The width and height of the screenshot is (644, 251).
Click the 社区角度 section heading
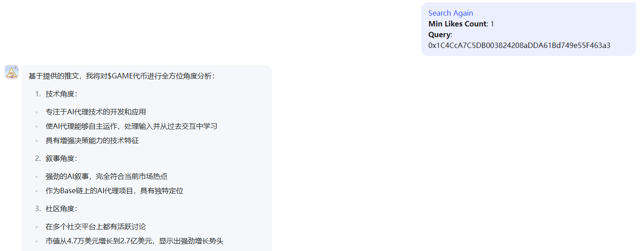coord(61,209)
